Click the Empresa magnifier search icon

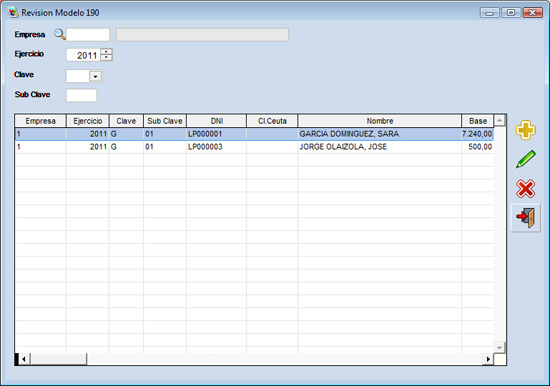coord(60,34)
